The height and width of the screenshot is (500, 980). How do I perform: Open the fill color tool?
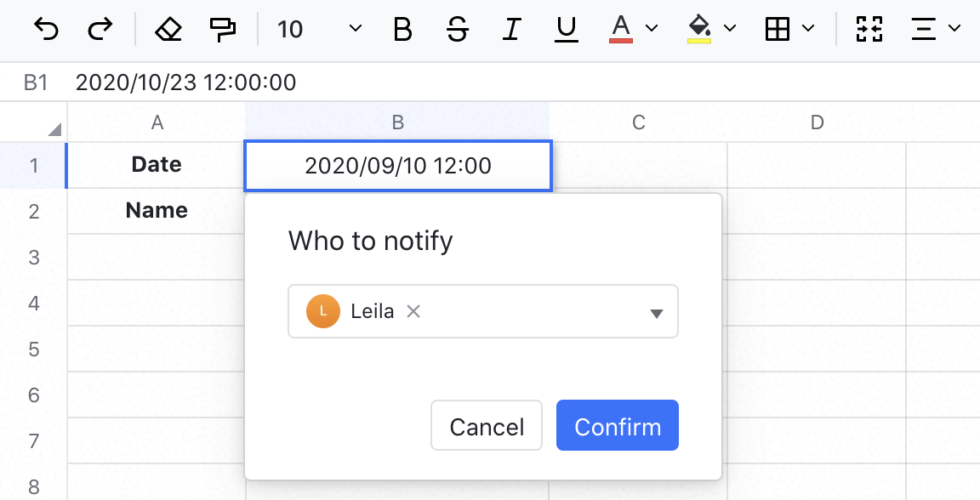(698, 30)
